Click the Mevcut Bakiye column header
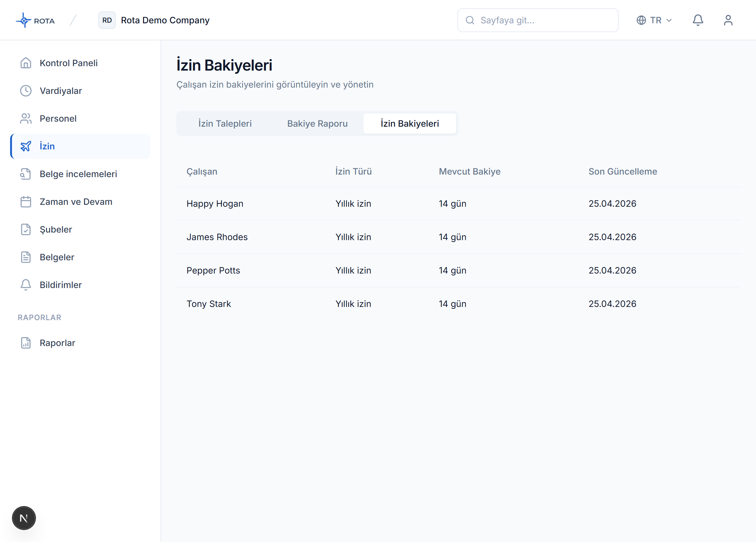This screenshot has height=542, width=756. tap(469, 171)
